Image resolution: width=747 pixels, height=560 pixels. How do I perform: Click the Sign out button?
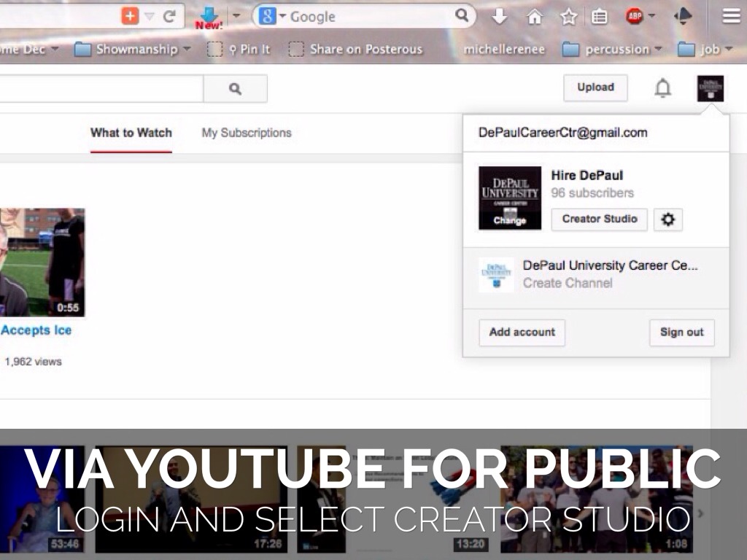[x=681, y=332]
